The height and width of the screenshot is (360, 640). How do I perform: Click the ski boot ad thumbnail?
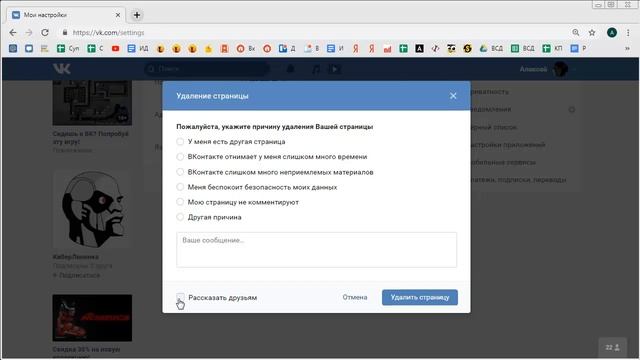[x=92, y=318]
